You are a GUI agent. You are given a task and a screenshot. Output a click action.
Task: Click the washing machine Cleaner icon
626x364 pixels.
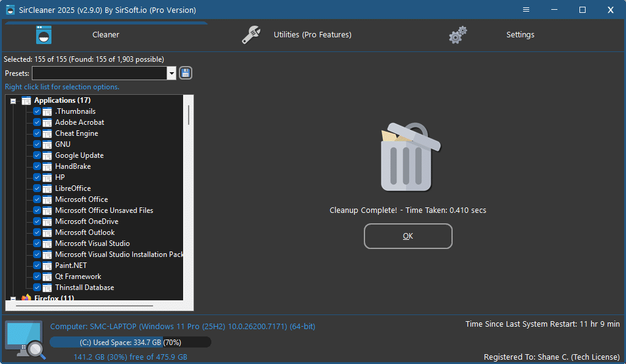[43, 35]
